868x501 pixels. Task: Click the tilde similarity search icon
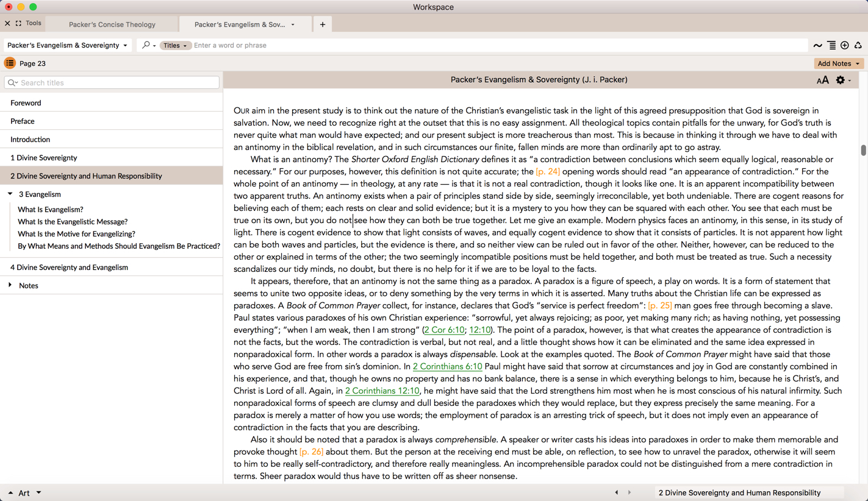817,46
